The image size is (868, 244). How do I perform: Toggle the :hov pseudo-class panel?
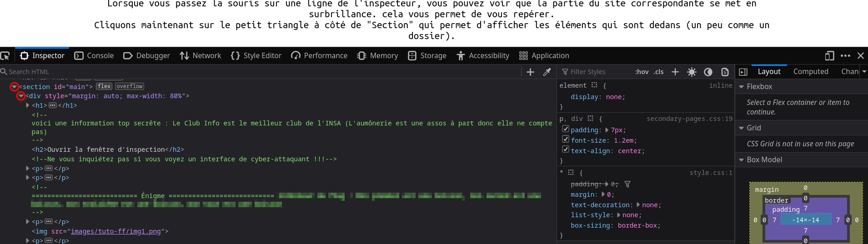point(642,72)
